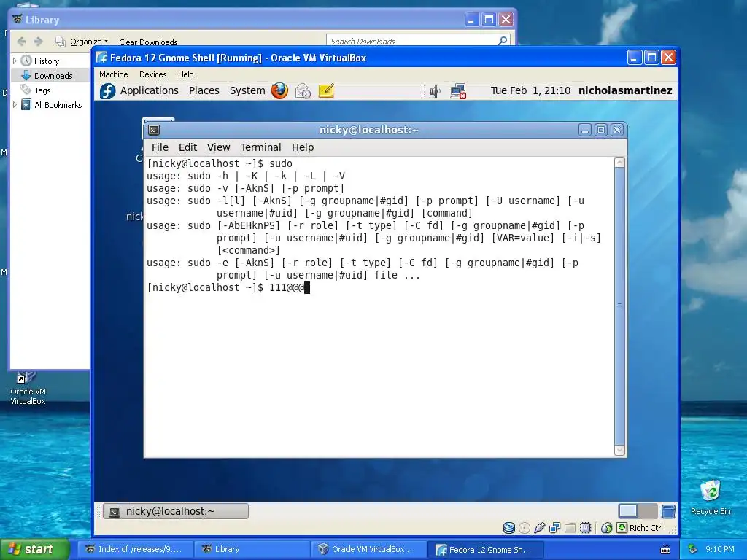Click the virtualization V chip indicator
Image resolution: width=747 pixels, height=560 pixels.
click(x=586, y=528)
